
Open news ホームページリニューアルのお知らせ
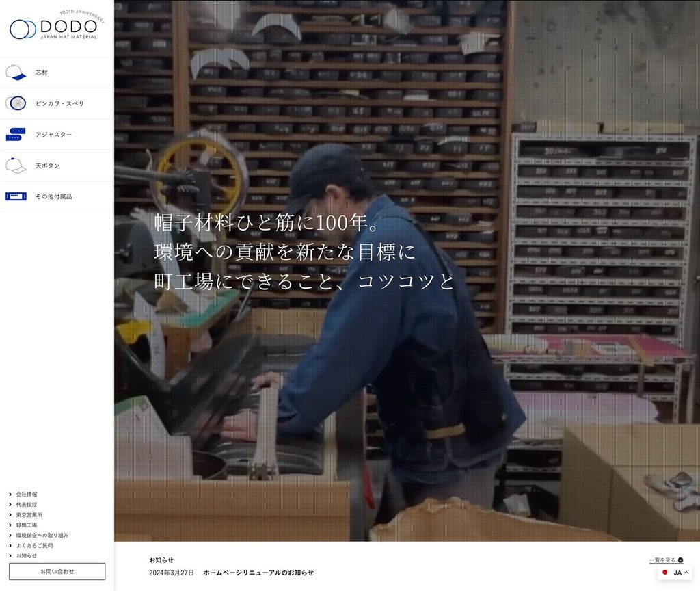[x=258, y=573]
